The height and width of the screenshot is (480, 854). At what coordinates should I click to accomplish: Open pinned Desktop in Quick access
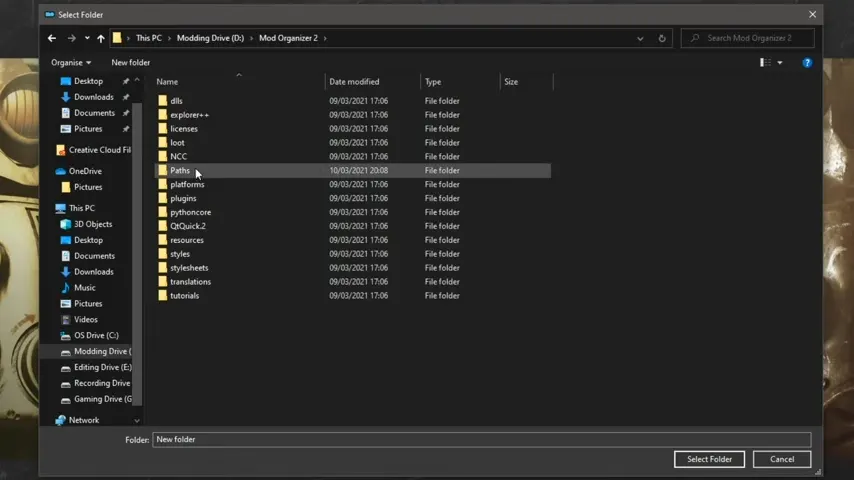88,81
